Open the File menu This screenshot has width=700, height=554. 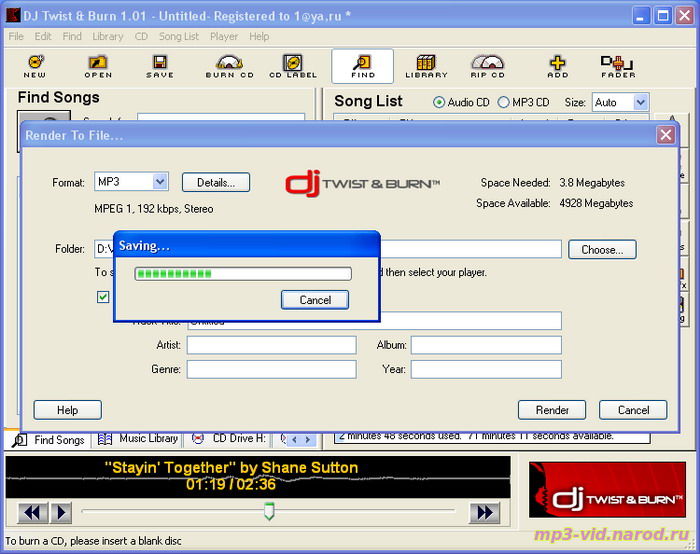16,36
